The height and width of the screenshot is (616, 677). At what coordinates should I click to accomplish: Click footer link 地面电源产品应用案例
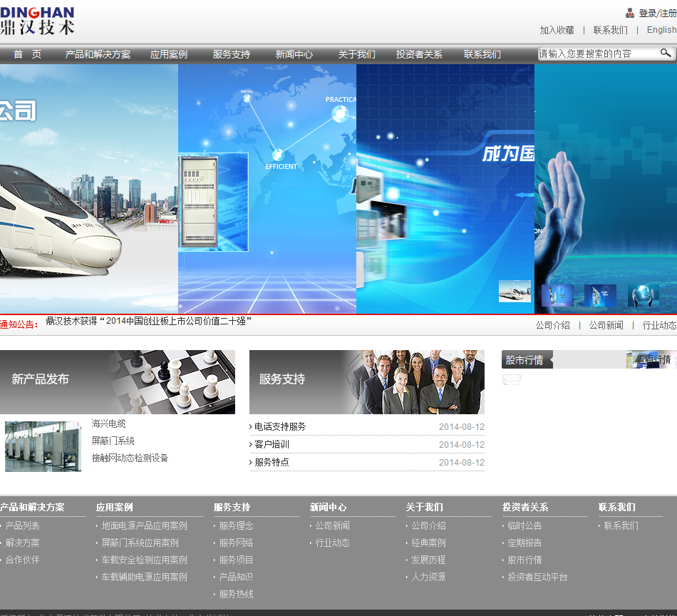(x=144, y=525)
